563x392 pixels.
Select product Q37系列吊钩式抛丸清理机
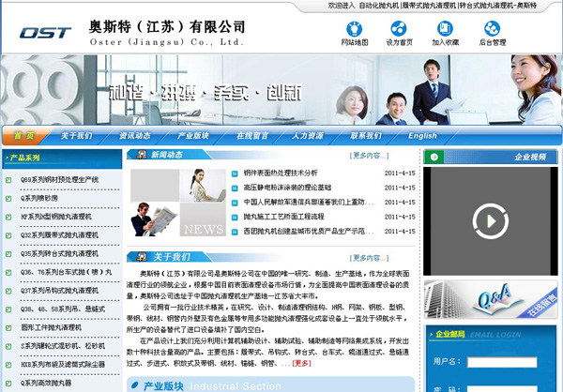click(59, 290)
